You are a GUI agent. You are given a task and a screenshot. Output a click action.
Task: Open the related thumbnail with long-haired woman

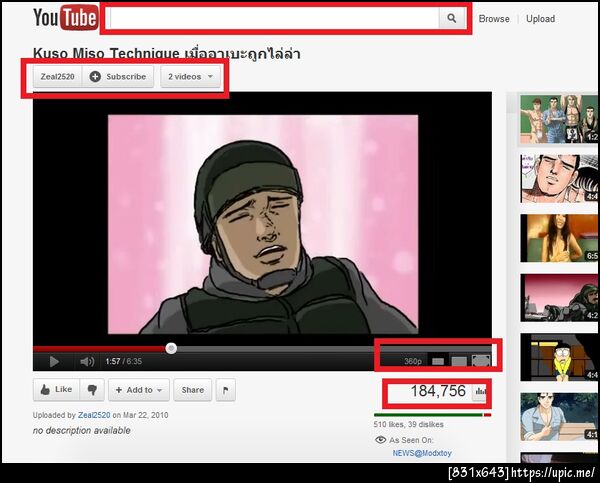coord(559,238)
